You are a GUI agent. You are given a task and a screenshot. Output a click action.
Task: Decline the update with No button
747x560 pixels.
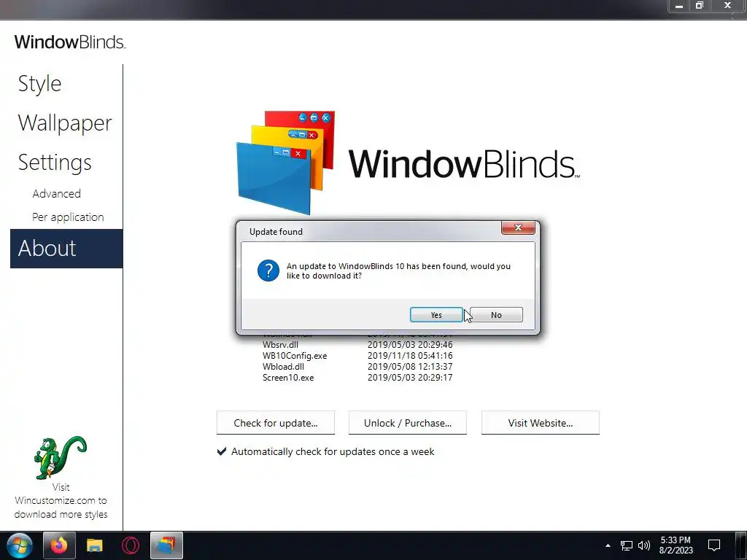tap(496, 315)
